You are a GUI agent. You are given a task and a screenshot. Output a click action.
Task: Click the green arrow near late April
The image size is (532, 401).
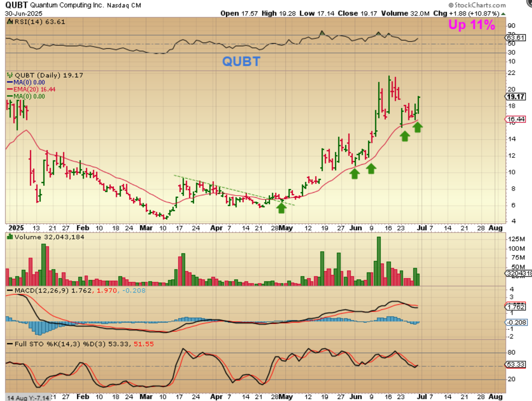click(281, 208)
